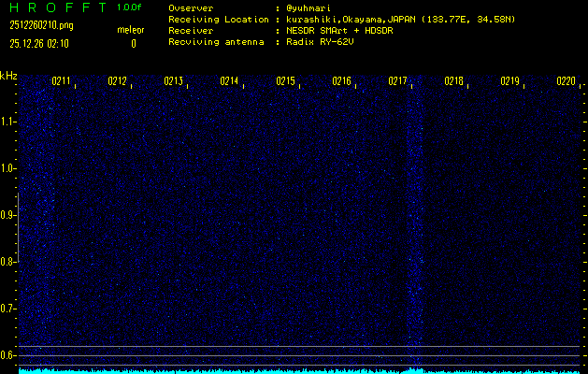
Task: Click the kurashiki,Okayama,JAPAN location value
Action: 400,20
